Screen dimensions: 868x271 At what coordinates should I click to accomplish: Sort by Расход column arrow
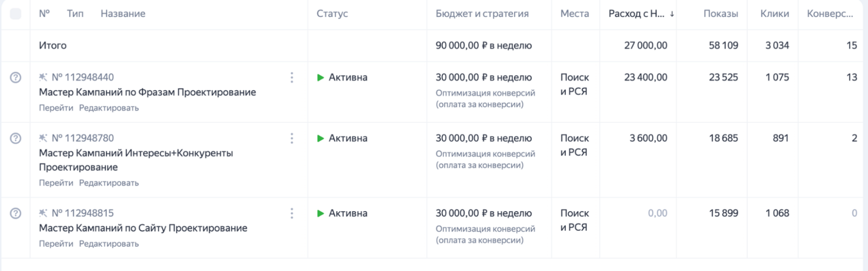pyautogui.click(x=672, y=14)
